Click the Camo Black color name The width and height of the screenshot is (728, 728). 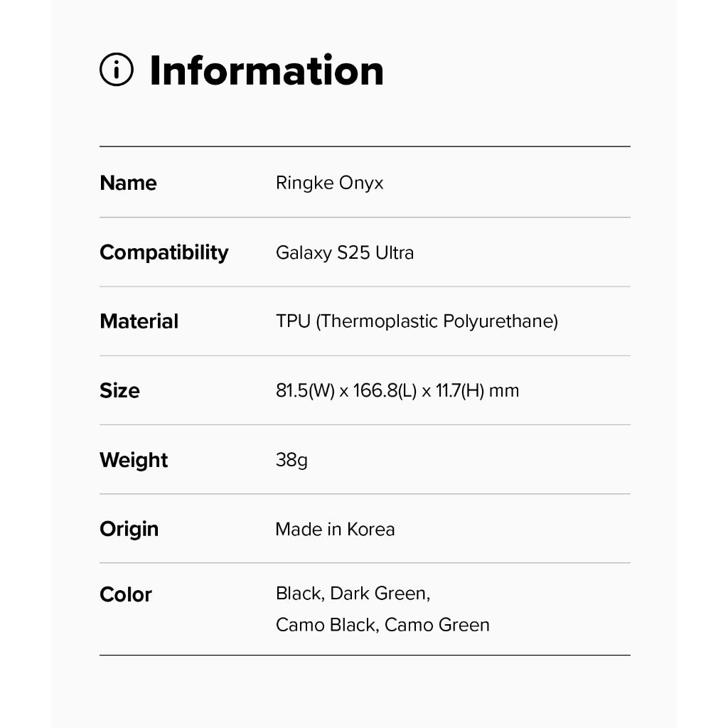coord(326,625)
